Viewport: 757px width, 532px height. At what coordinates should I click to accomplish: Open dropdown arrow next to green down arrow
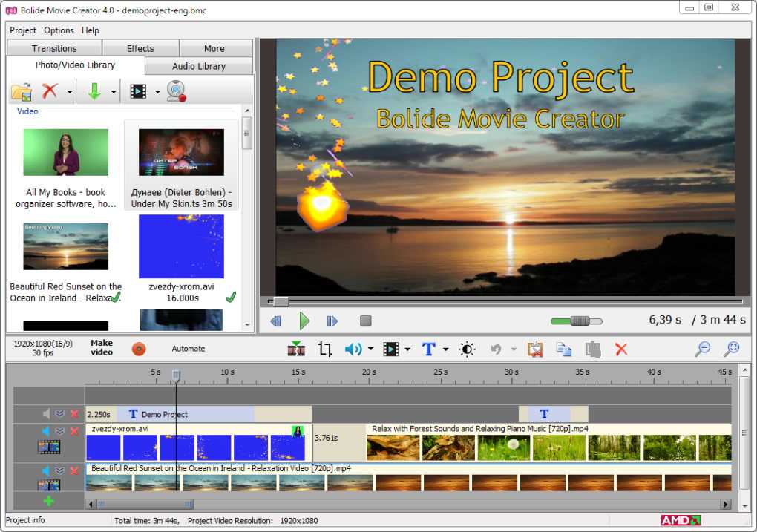pyautogui.click(x=114, y=92)
